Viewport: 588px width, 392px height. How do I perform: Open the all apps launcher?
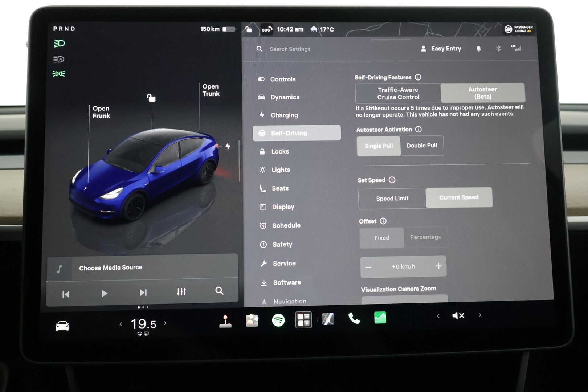[x=303, y=320]
